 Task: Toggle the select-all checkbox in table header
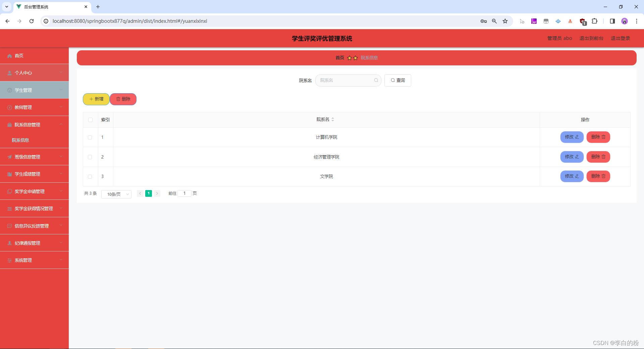90,120
